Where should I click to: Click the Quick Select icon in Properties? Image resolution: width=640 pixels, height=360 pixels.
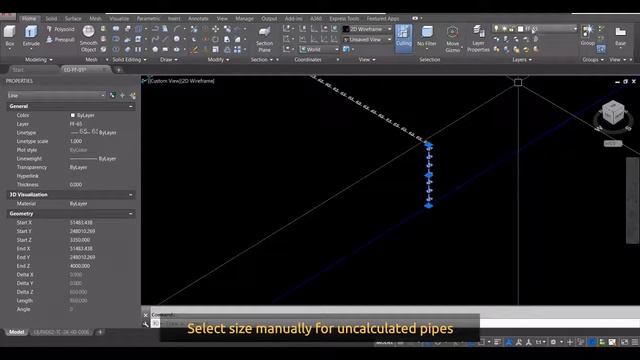(x=133, y=96)
